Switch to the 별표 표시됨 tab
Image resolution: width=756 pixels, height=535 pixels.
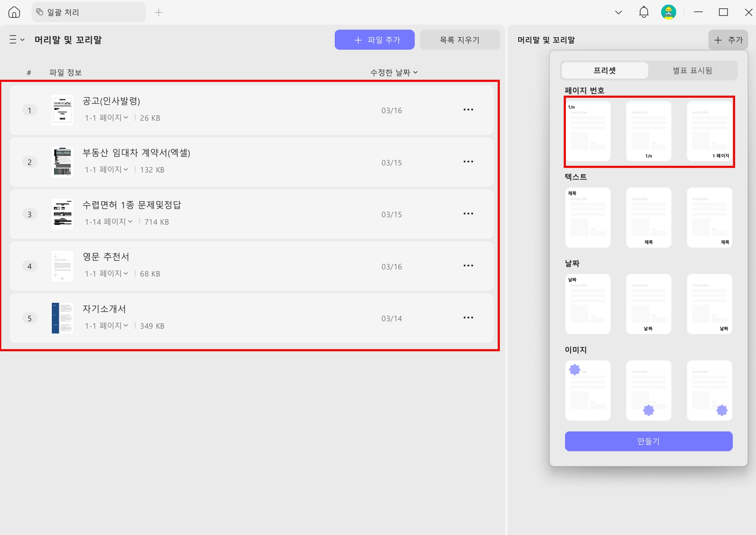(692, 71)
